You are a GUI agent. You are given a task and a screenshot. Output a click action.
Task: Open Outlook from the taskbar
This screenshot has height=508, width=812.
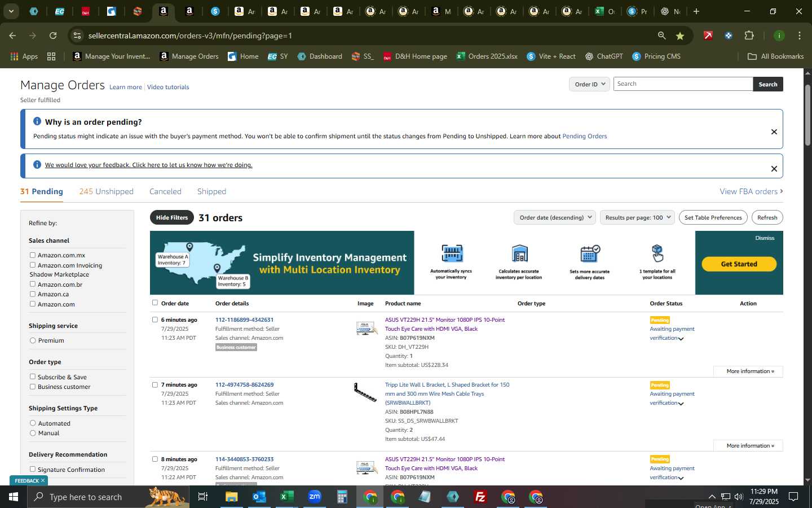click(x=259, y=497)
